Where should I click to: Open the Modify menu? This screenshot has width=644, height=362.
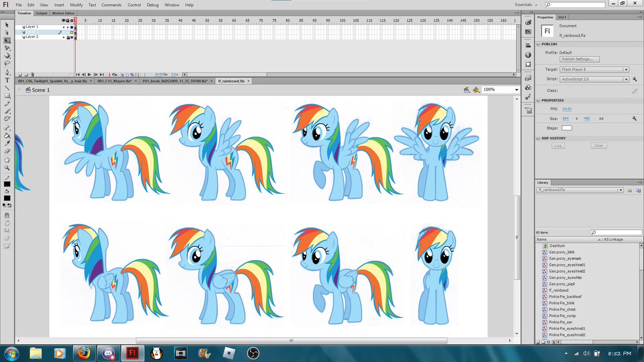point(76,4)
